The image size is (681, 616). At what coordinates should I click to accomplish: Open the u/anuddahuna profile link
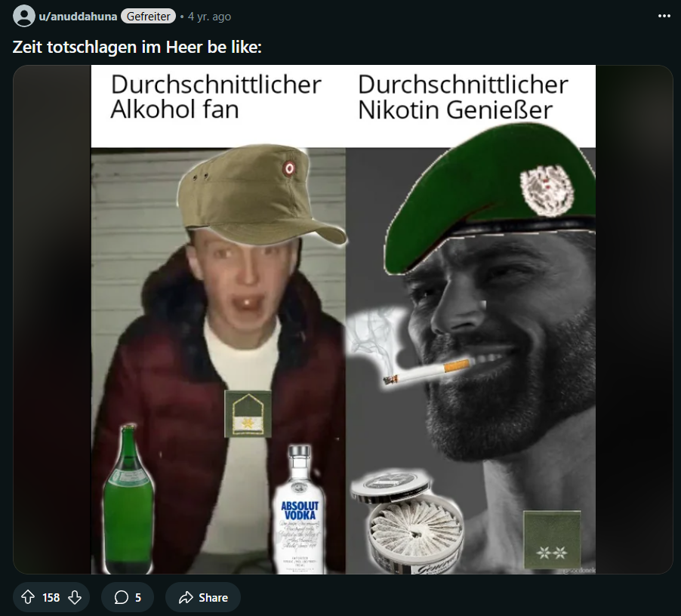tap(78, 17)
